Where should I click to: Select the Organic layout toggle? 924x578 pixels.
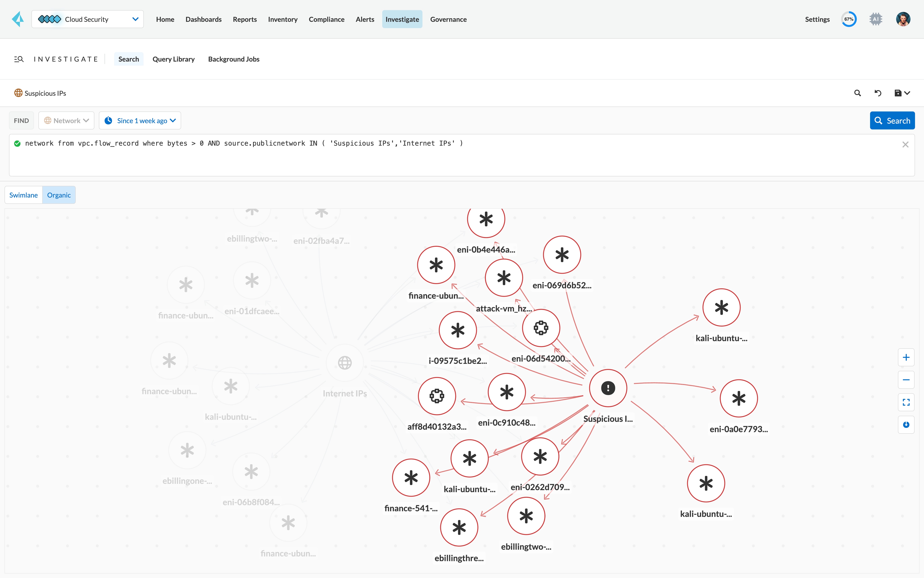(x=59, y=195)
